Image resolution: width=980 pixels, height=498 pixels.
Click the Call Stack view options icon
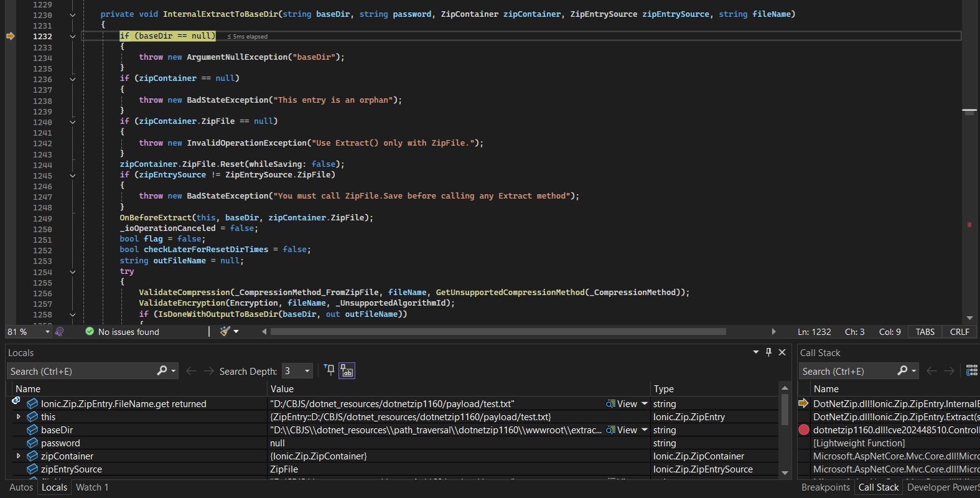pyautogui.click(x=971, y=371)
